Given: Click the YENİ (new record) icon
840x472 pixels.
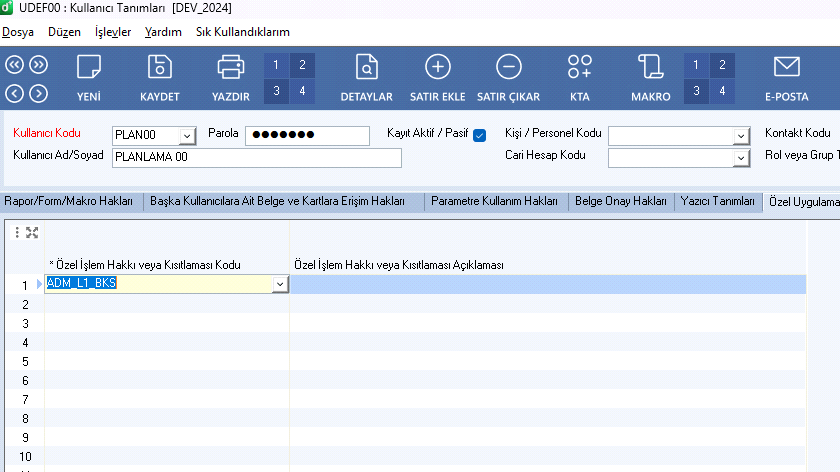Looking at the screenshot, I should click(x=89, y=68).
